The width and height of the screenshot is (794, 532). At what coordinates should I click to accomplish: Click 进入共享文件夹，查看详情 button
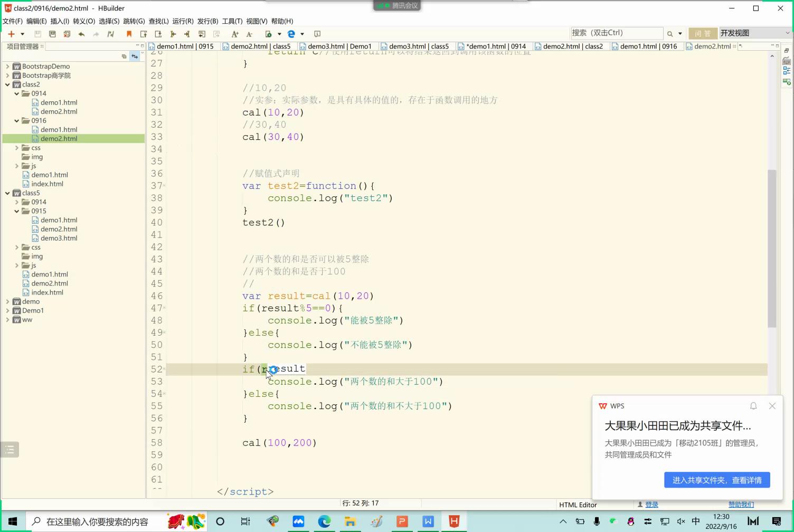[x=717, y=480]
